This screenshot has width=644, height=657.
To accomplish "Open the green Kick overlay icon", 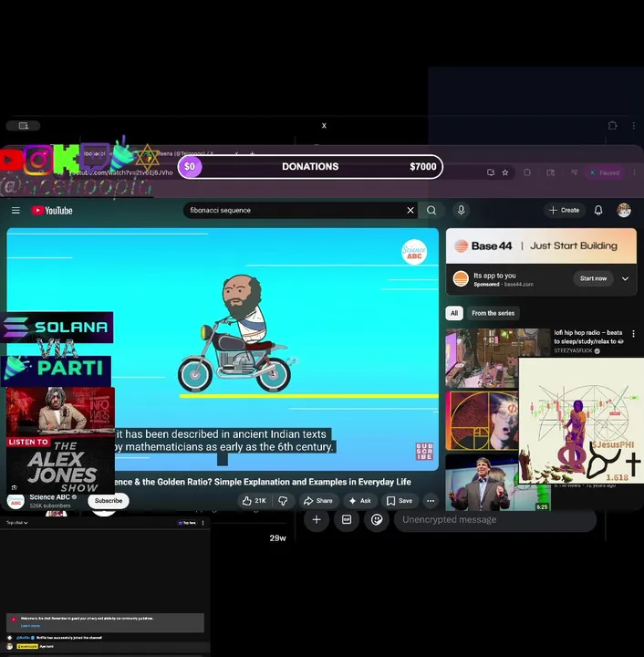I will (x=67, y=159).
